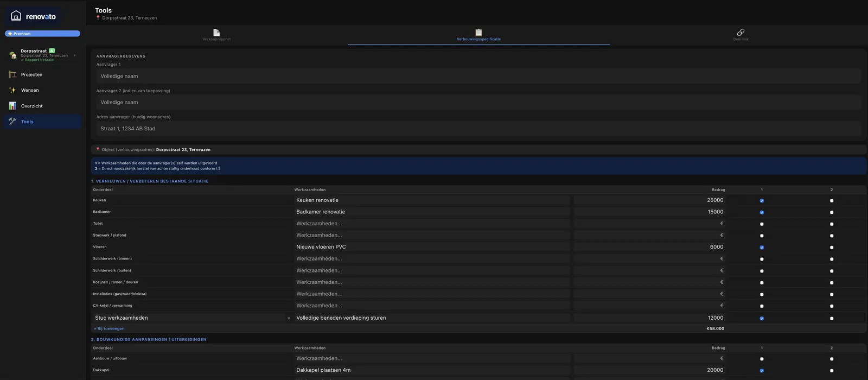Click the Nieuwe vloeren PVC field
The image size is (868, 380).
tap(432, 247)
